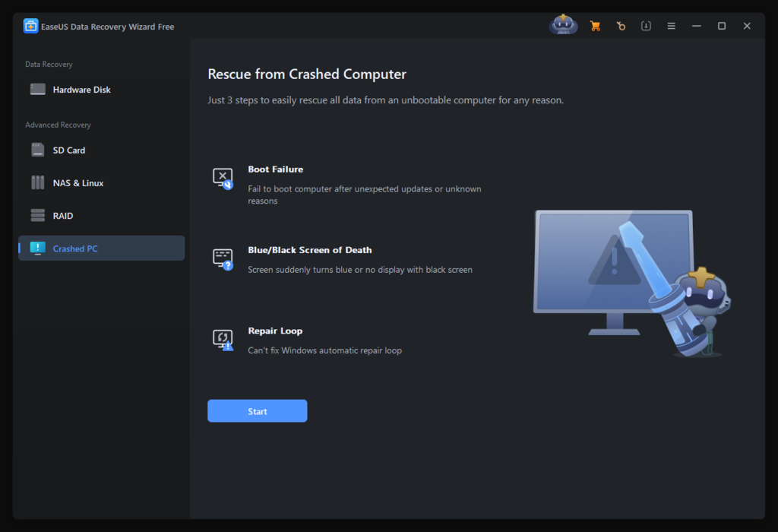Click the orange key activation icon
Screen dimensions: 778x532
pos(621,26)
